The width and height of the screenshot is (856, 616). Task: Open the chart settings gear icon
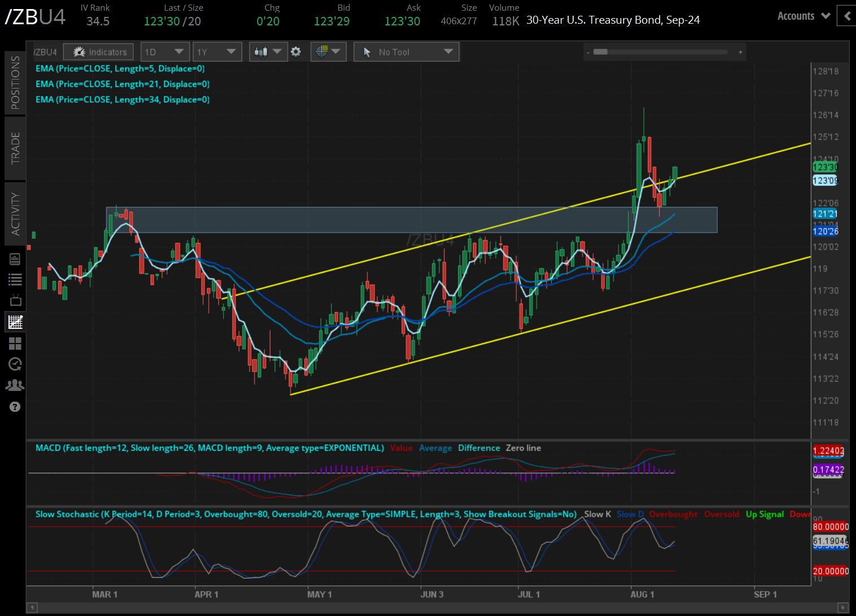pos(296,51)
